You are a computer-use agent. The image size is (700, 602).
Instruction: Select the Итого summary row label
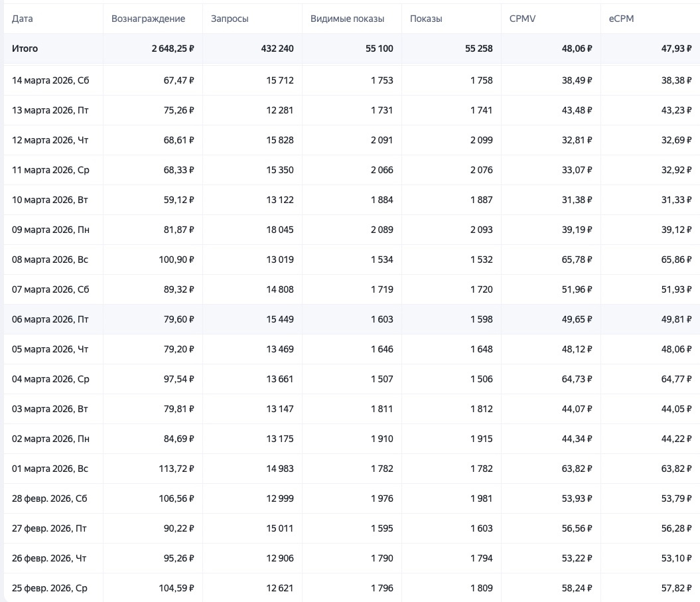[25, 48]
